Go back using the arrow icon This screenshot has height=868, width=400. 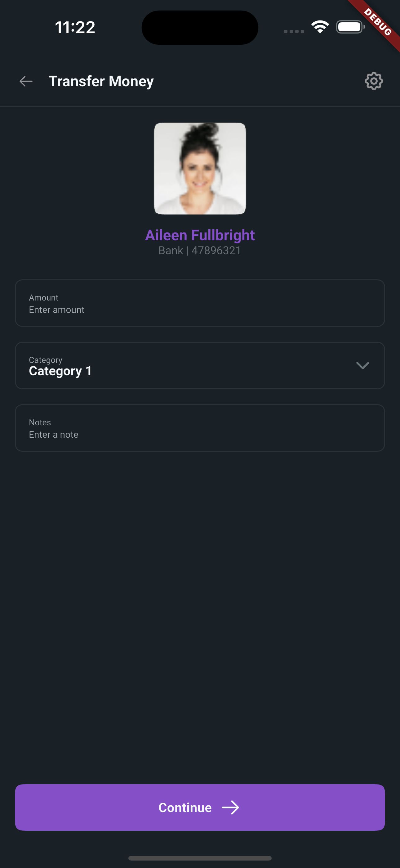coord(26,81)
